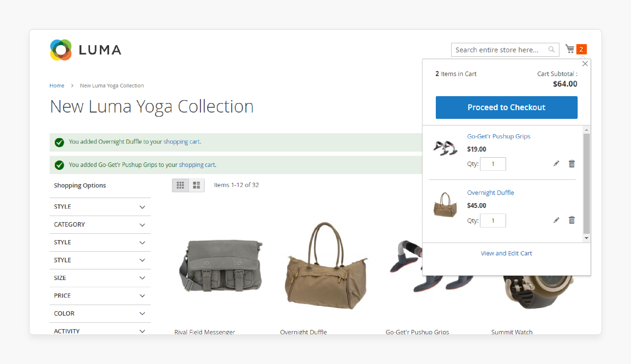631x364 pixels.
Task: Open Overnight Duffle link in cart
Action: tap(490, 193)
